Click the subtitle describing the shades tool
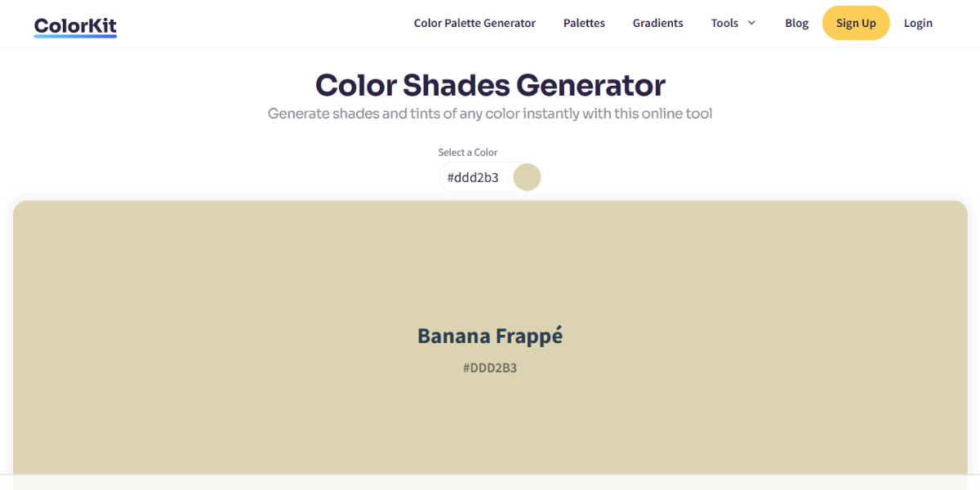Image resolution: width=980 pixels, height=490 pixels. click(490, 114)
